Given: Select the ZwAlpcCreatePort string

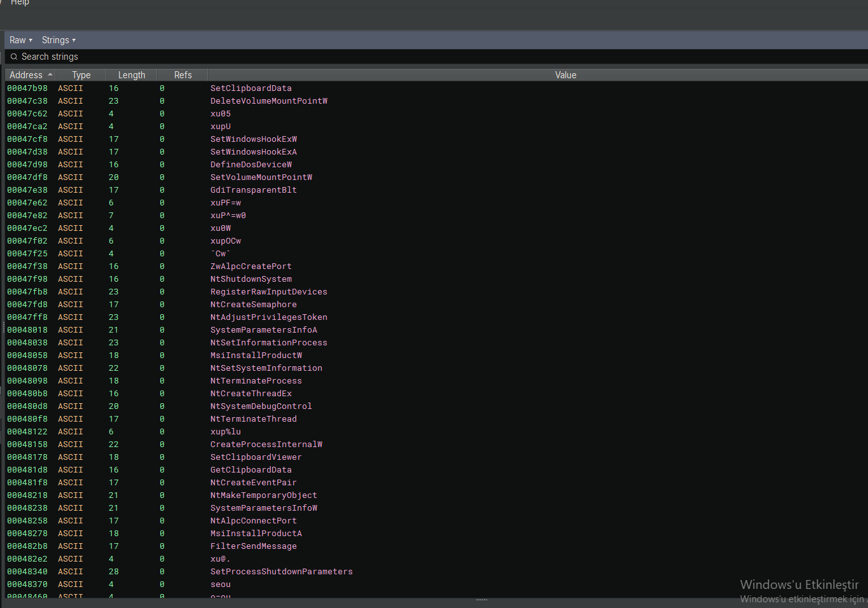Looking at the screenshot, I should pos(251,266).
